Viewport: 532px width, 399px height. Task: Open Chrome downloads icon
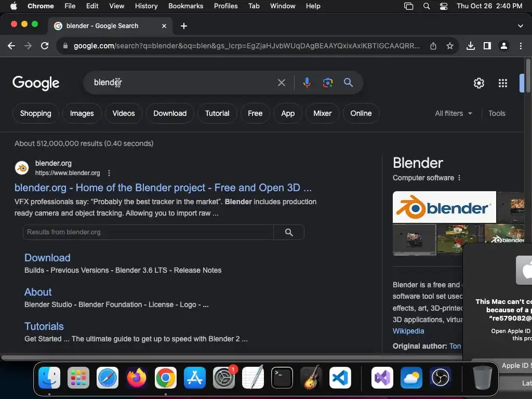pos(471,46)
